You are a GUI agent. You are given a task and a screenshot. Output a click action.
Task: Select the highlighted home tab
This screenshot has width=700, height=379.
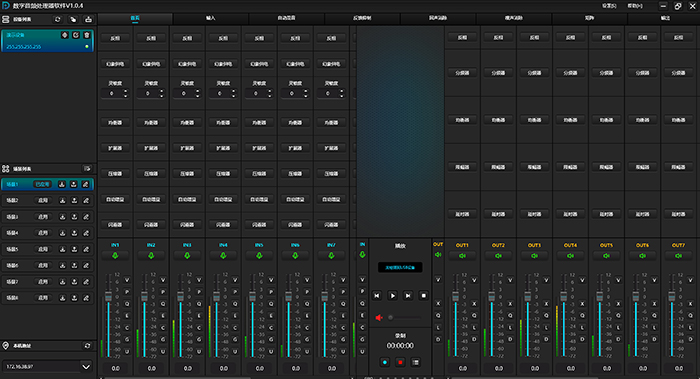[x=135, y=18]
